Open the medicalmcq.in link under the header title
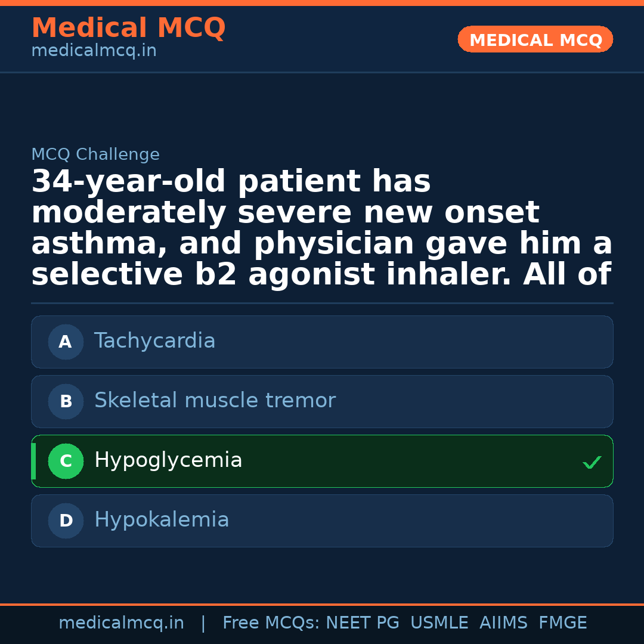This screenshot has width=644, height=644. point(94,51)
